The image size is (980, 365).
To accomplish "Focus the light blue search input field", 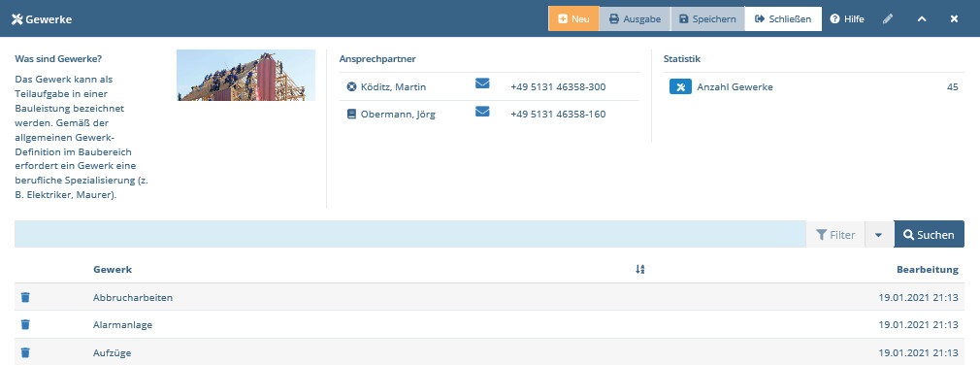I will click(410, 234).
